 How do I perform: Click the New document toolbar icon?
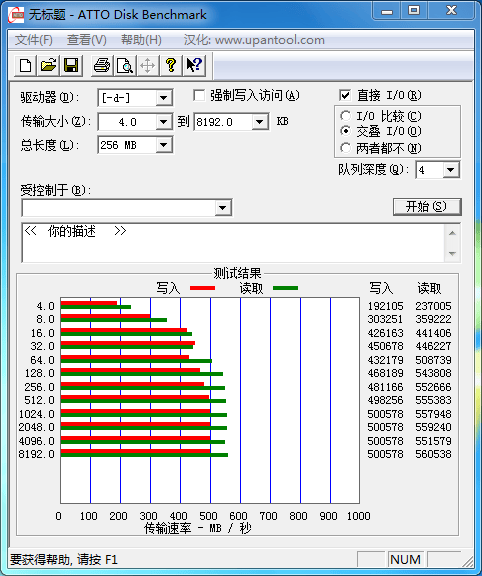pyautogui.click(x=25, y=66)
